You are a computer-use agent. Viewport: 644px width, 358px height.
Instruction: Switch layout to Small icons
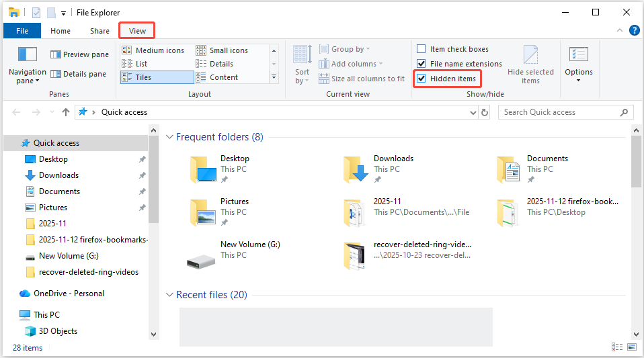[223, 50]
